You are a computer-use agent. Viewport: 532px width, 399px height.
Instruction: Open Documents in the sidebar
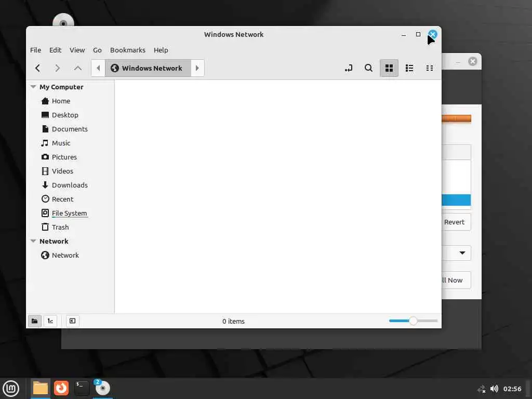[71, 129]
